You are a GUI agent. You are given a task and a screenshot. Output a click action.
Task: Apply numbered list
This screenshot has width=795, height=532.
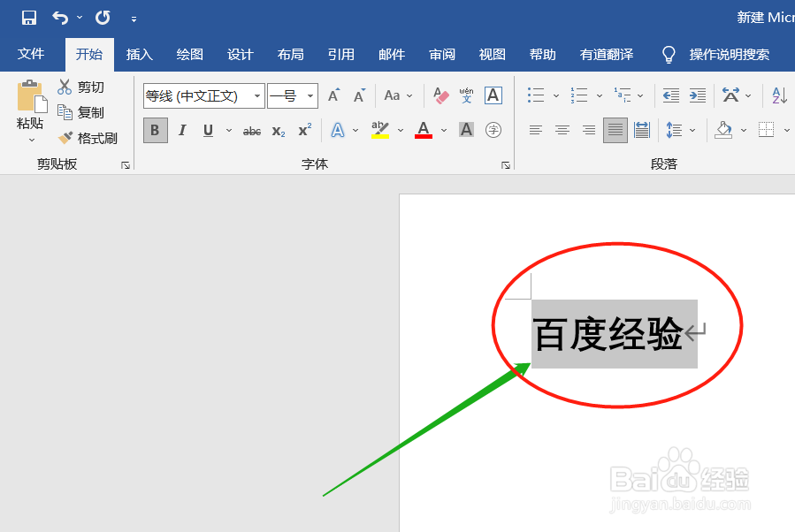coord(579,95)
